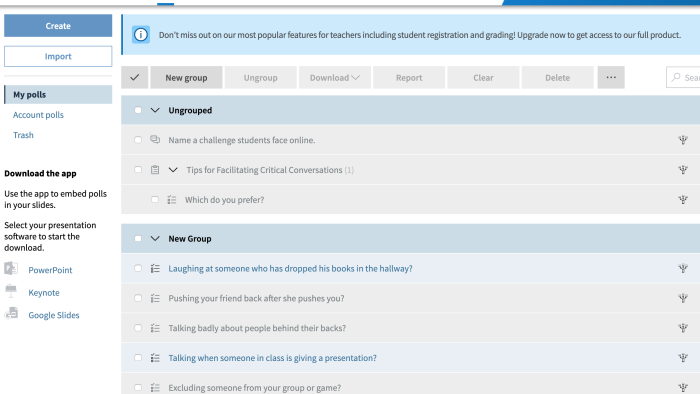
Task: Click the Clear button
Action: coord(483,78)
